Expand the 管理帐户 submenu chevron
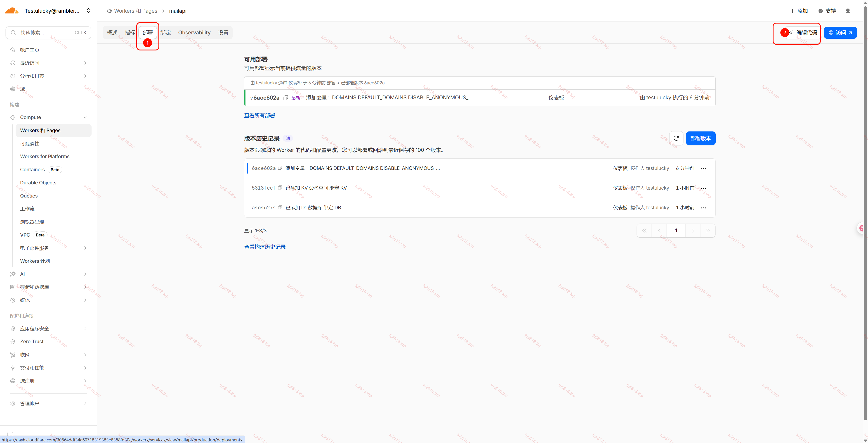This screenshot has width=868, height=443. click(x=85, y=404)
